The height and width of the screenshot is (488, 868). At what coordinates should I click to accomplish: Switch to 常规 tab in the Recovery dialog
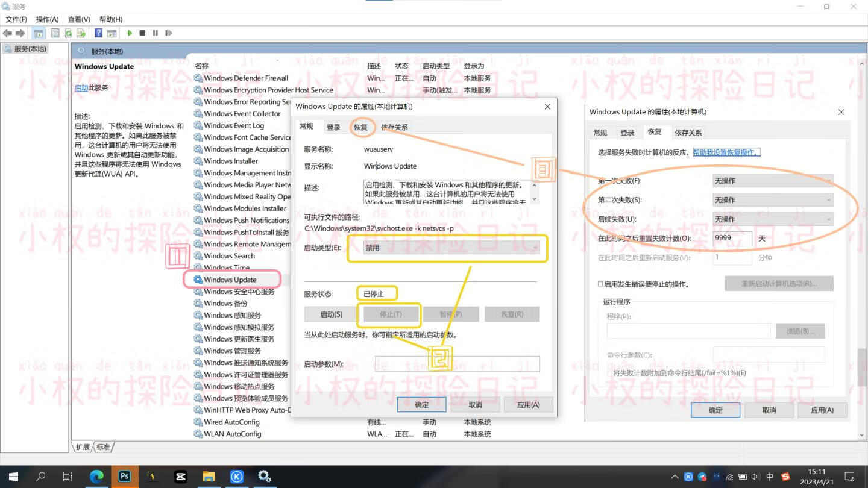600,133
